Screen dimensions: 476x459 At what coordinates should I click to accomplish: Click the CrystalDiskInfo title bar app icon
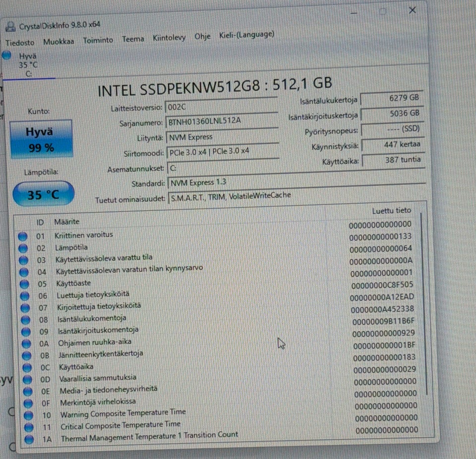pyautogui.click(x=10, y=26)
